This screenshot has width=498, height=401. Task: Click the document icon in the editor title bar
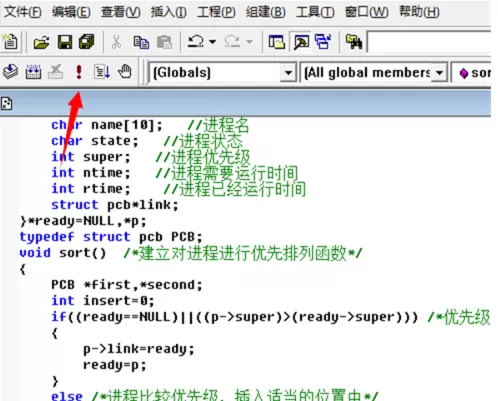tap(7, 104)
